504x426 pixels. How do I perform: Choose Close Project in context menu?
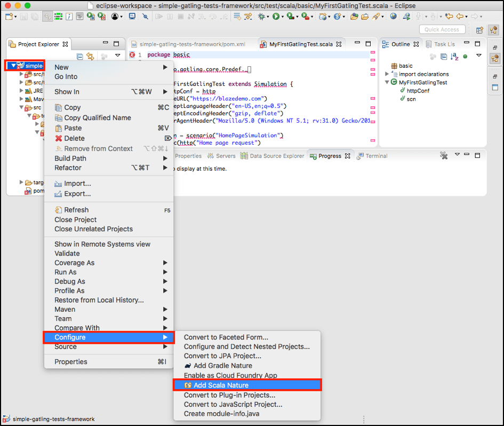109,219
